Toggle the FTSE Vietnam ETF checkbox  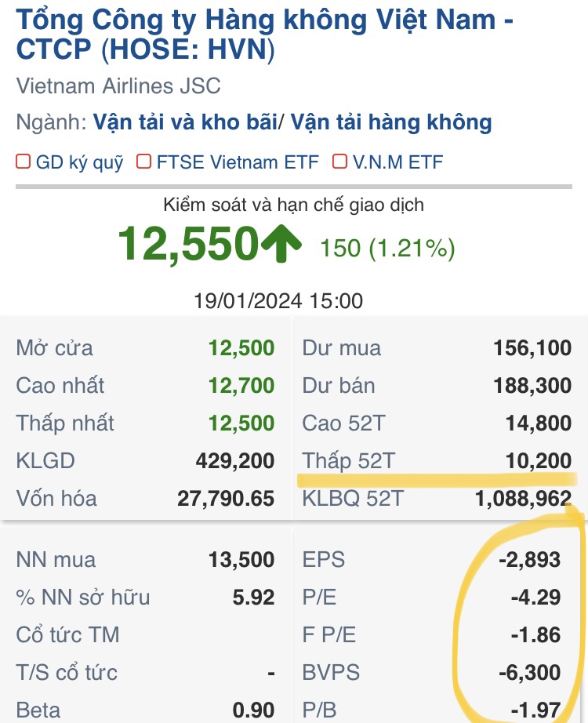[x=143, y=162]
